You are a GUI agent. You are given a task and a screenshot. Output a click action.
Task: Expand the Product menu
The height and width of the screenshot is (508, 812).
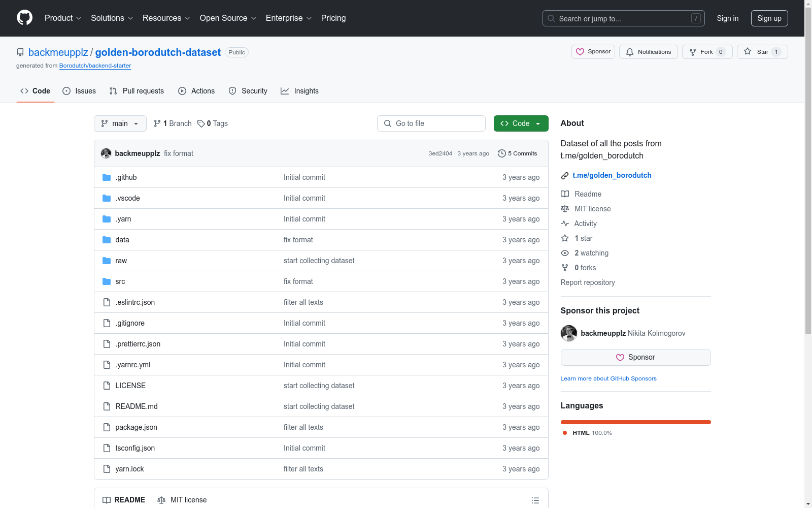63,18
